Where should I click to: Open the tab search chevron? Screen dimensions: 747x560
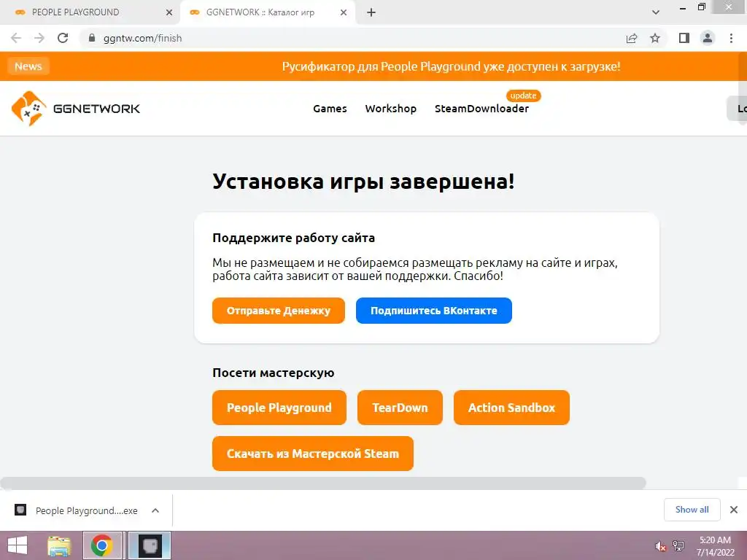pyautogui.click(x=656, y=12)
